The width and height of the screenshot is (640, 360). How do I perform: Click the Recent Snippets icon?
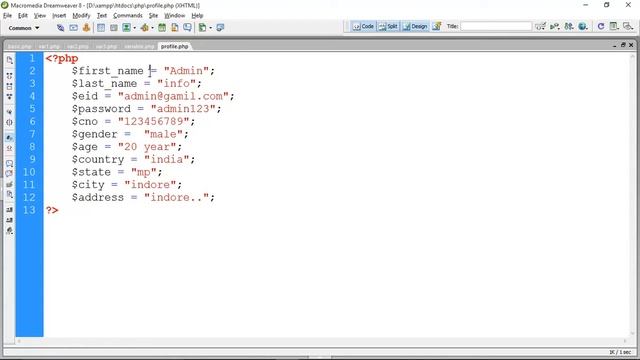click(9, 195)
